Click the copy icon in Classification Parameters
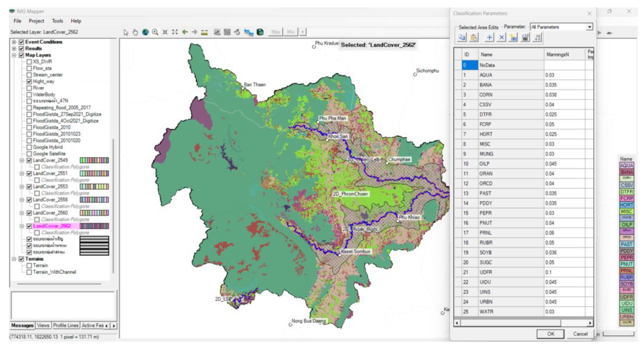The height and width of the screenshot is (348, 644). click(x=462, y=38)
